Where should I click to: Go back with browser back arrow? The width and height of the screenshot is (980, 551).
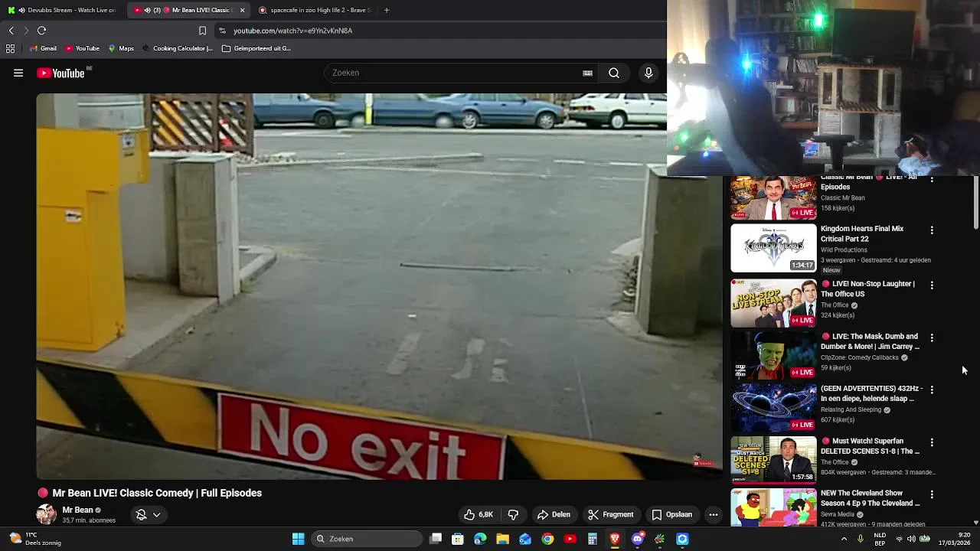(11, 31)
